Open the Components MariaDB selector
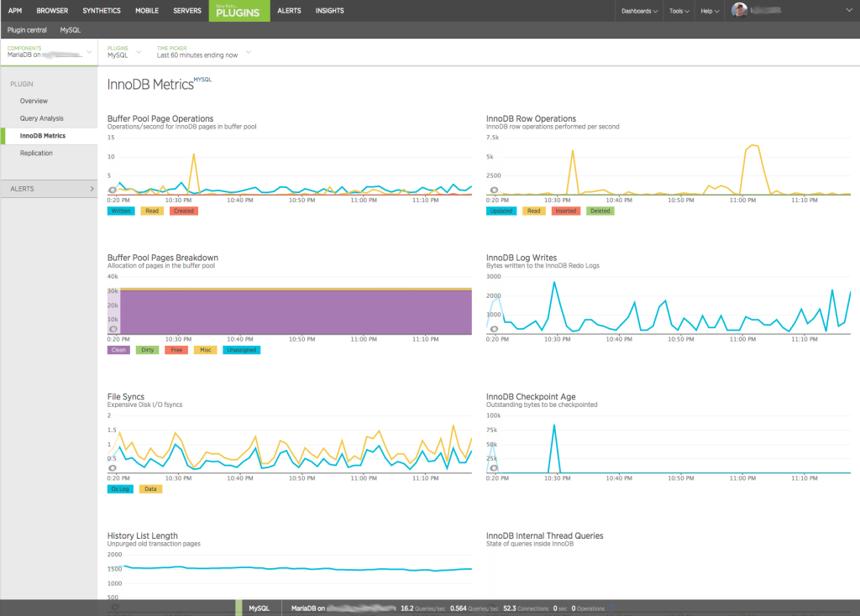Screen dimensions: 860x616 point(50,52)
